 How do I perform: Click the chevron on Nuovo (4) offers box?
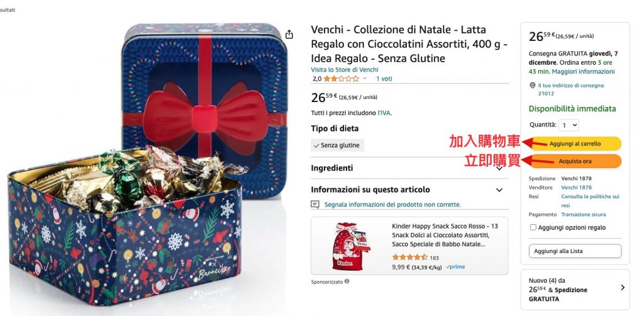pos(623,288)
